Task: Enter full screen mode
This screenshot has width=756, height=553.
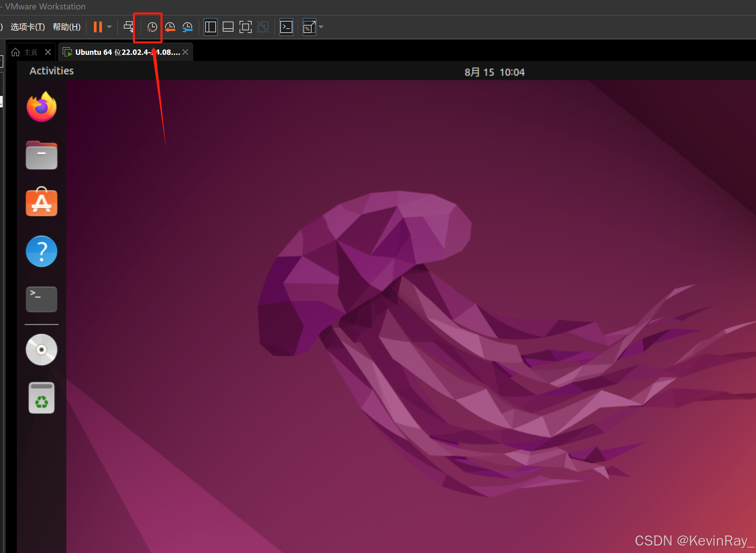Action: [x=246, y=27]
